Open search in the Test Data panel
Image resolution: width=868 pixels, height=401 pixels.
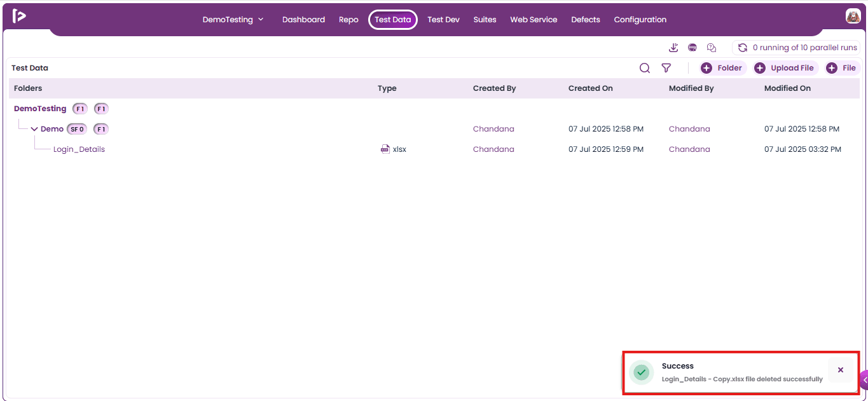point(645,68)
